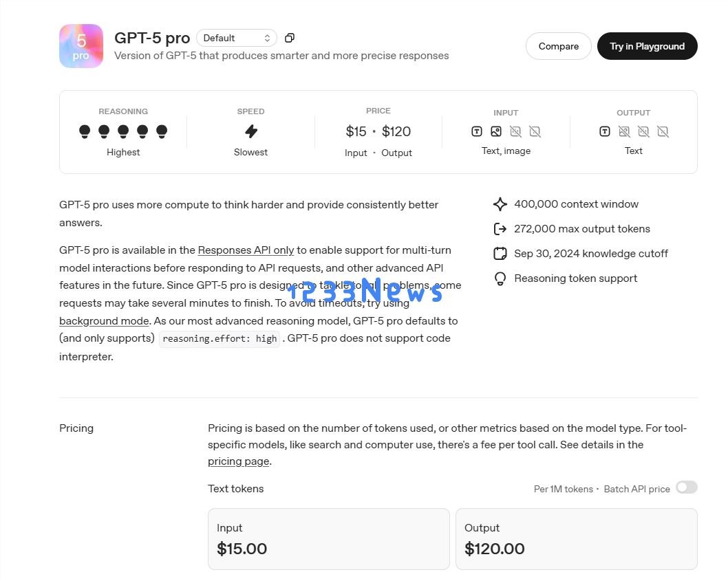Click the speed lightning bolt icon
The width and height of the screenshot is (728, 581).
(251, 131)
